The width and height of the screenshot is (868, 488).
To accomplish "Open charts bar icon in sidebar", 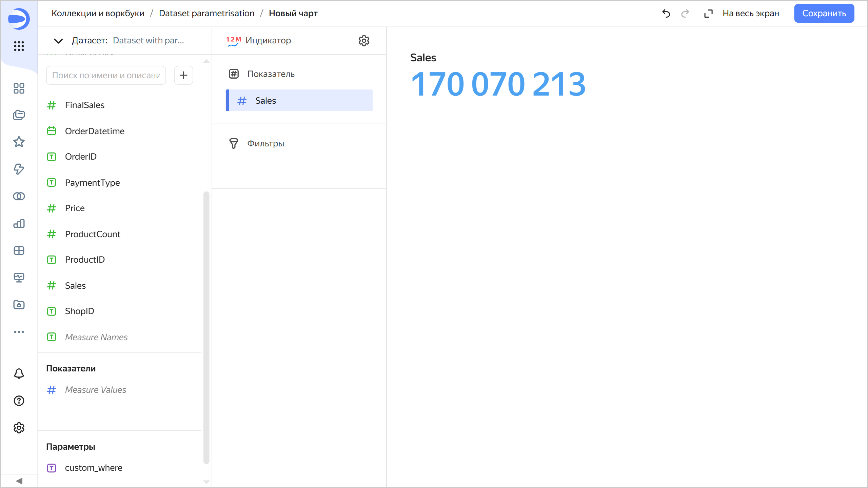I will click(x=19, y=223).
